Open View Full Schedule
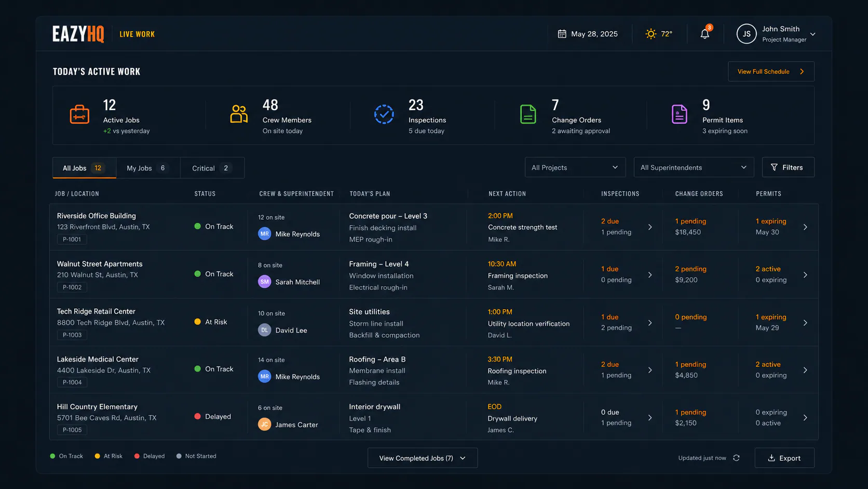The width and height of the screenshot is (868, 489). click(x=771, y=72)
